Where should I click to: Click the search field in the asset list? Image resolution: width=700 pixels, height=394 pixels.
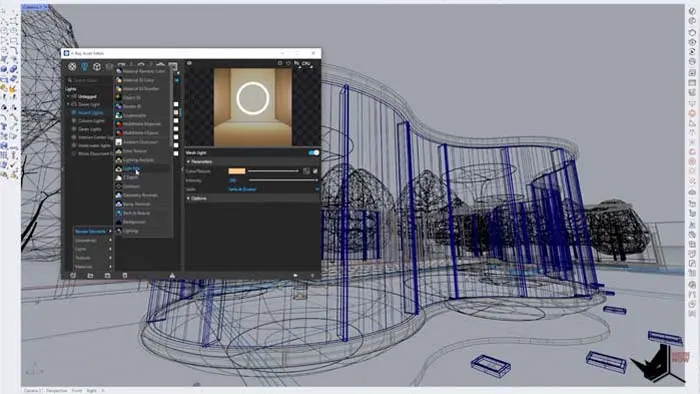[x=89, y=80]
